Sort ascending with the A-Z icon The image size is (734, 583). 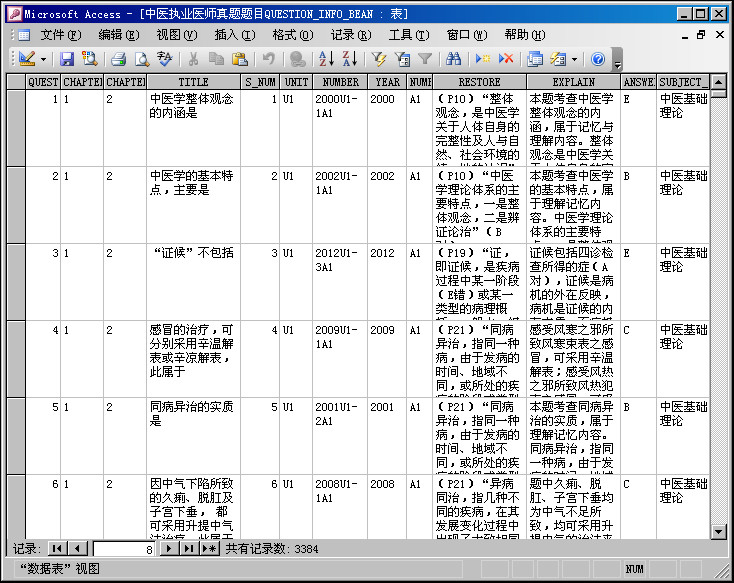(x=326, y=59)
